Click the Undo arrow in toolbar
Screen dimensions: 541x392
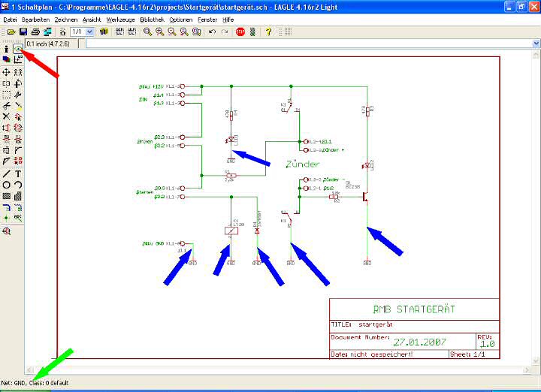[x=213, y=32]
